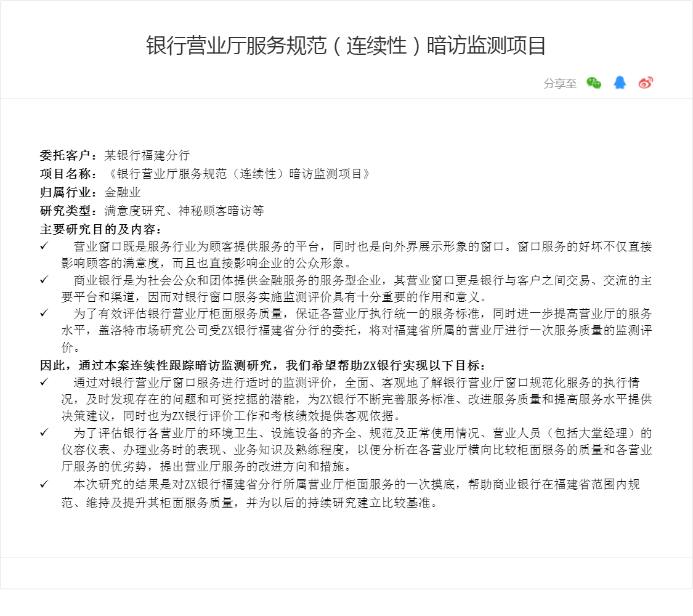Click the bullet paragraph starting 为了有效评估银行营业厅
The image size is (693, 616).
click(346, 331)
